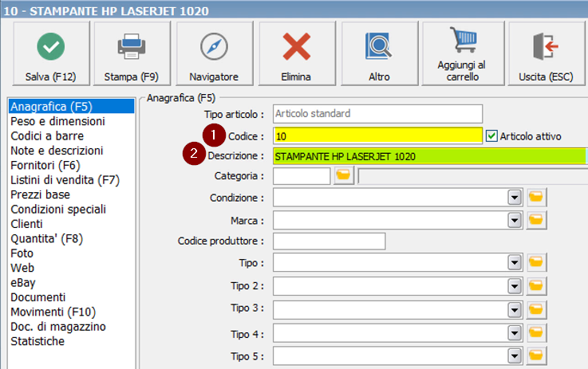Click the yellow Codice field

pyautogui.click(x=377, y=135)
